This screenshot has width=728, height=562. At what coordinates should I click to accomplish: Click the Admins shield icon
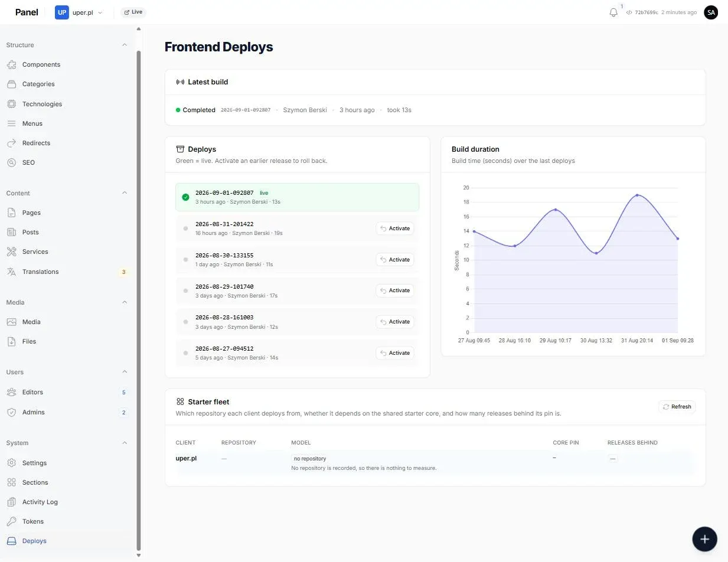tap(11, 412)
